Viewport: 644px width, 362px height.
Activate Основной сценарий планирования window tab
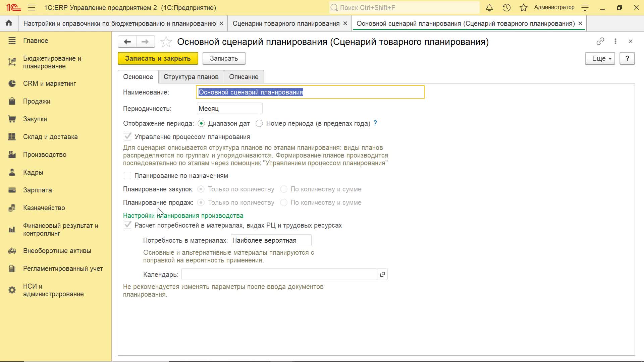point(466,23)
